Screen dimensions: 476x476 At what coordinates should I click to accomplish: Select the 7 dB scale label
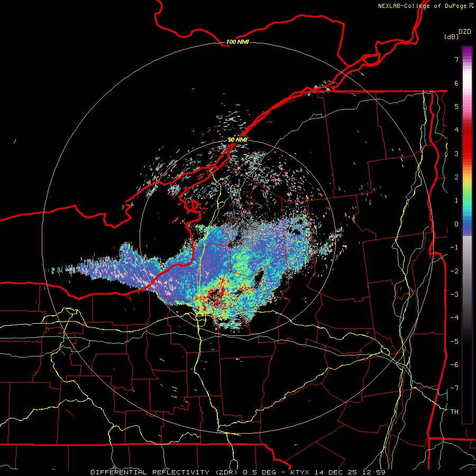[456, 59]
